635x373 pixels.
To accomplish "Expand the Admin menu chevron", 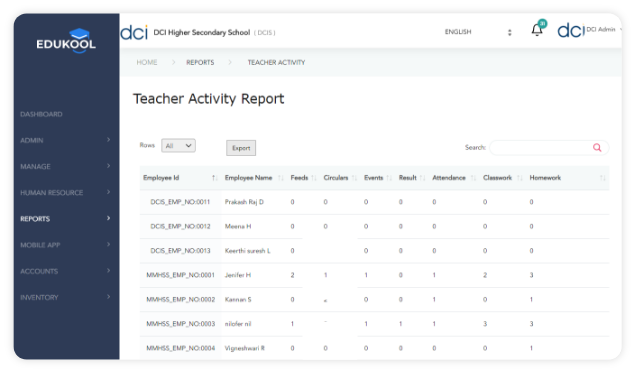I will (x=108, y=140).
